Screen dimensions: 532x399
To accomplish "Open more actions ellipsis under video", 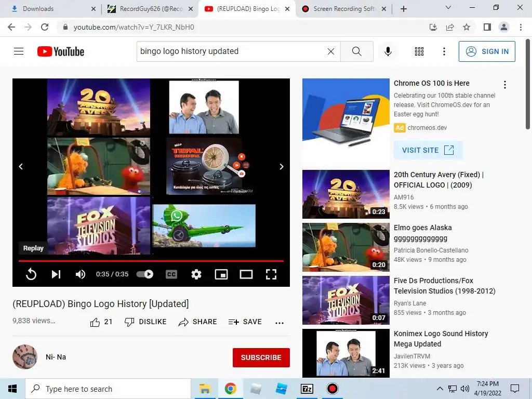I will (x=280, y=323).
